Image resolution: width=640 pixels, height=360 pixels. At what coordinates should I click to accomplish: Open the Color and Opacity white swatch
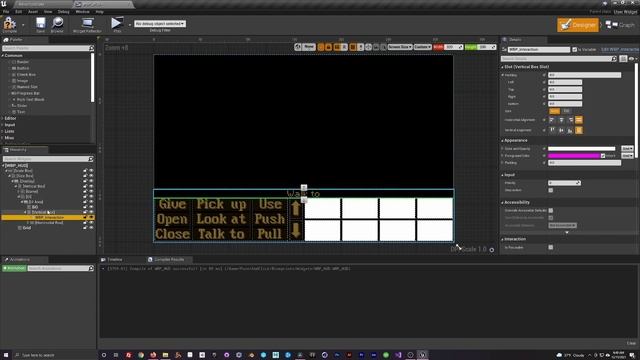point(582,149)
